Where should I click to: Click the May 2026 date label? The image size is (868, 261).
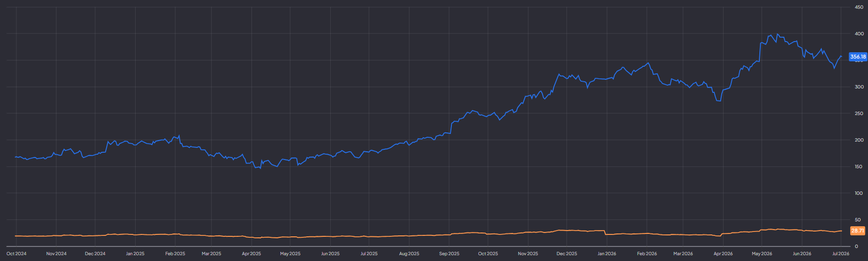click(x=762, y=254)
